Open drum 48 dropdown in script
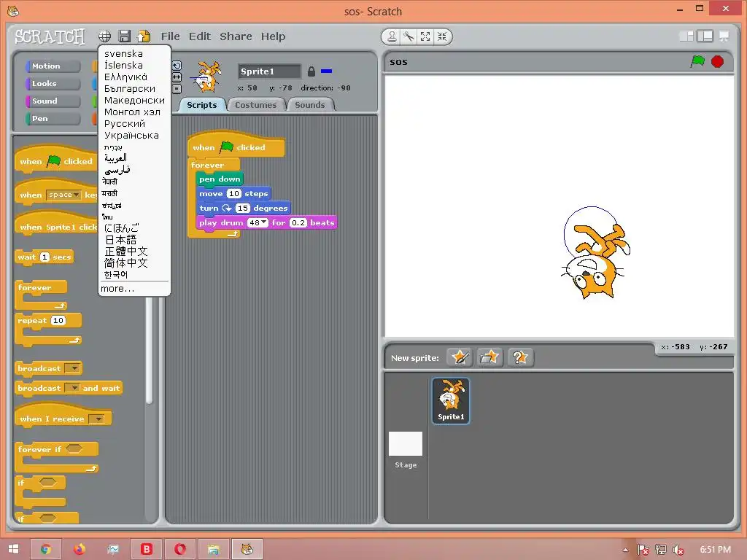Screen dimensions: 747x560 pos(264,222)
